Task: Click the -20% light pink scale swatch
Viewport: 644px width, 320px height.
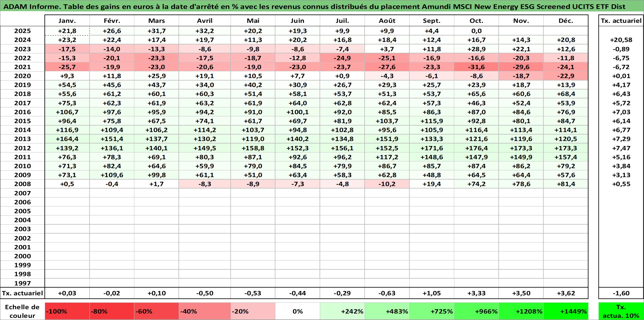Action: click(x=253, y=311)
